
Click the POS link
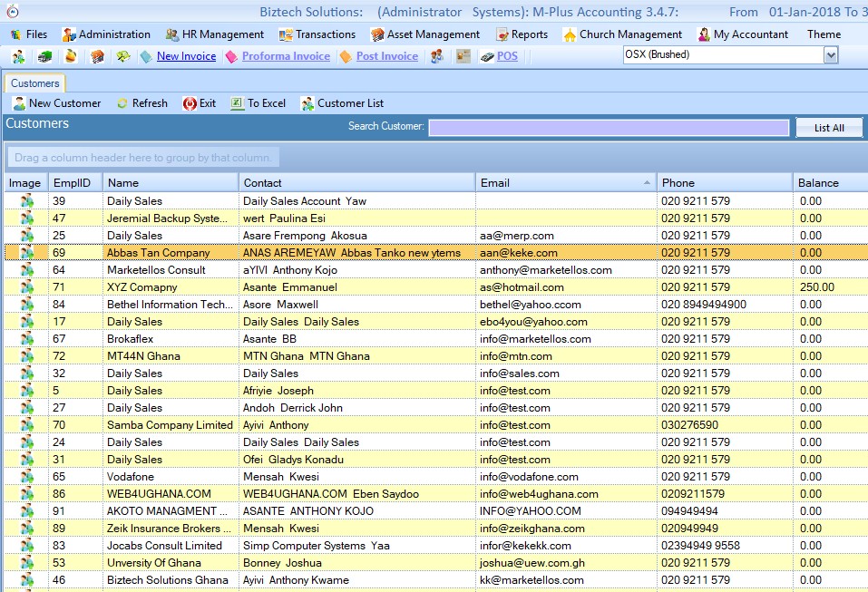[x=507, y=56]
